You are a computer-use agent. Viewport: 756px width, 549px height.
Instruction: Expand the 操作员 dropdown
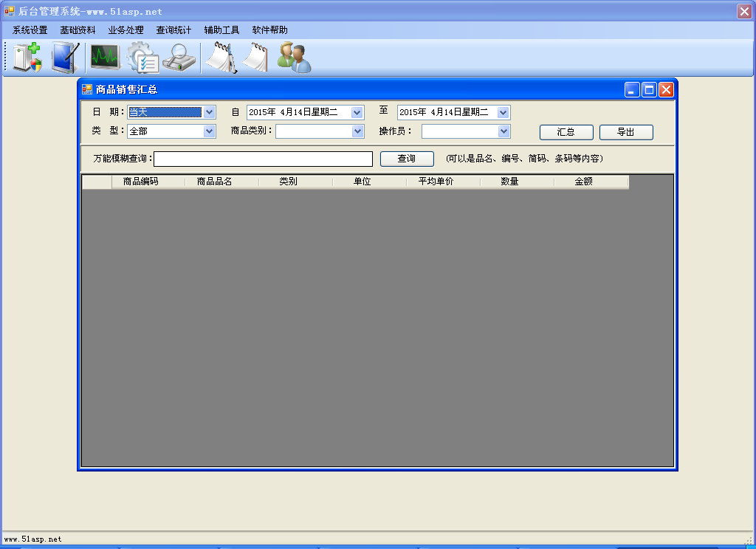pos(504,131)
